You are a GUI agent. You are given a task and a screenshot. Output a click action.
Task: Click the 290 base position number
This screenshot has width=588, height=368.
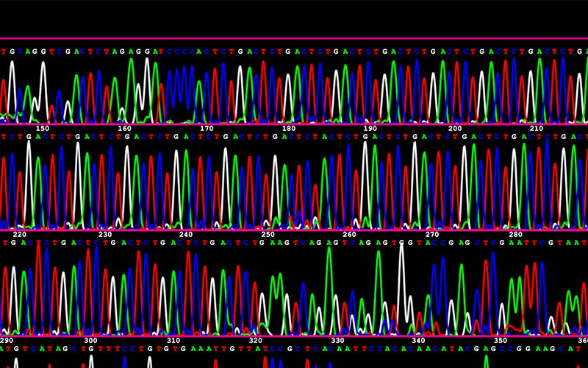point(7,341)
